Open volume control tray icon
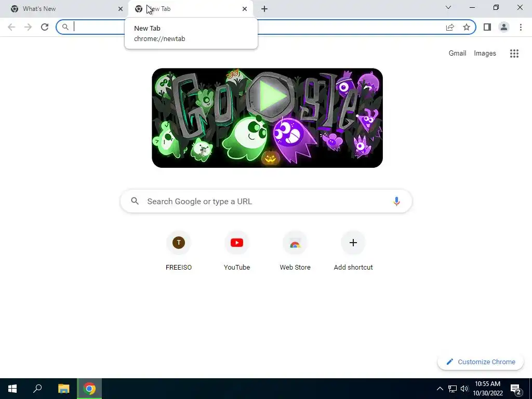 [x=464, y=389]
